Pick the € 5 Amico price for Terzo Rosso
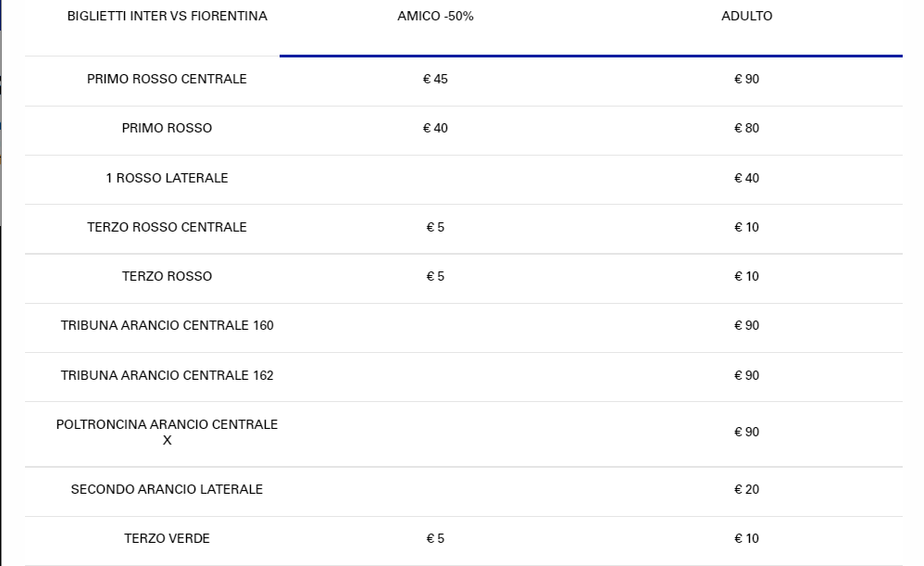 [x=435, y=276]
